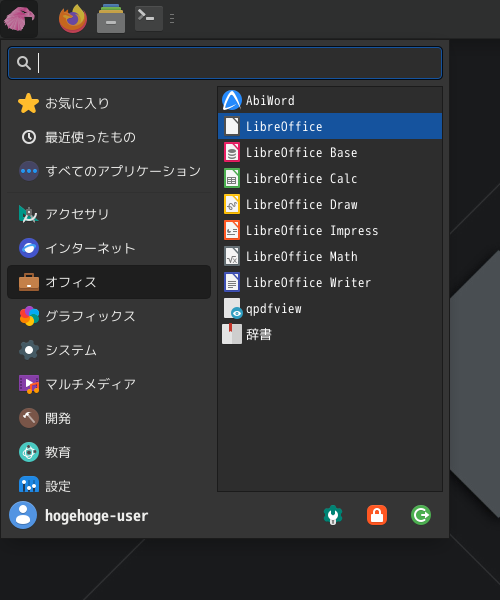
Task: Log out using the green exit icon
Action: [x=421, y=515]
